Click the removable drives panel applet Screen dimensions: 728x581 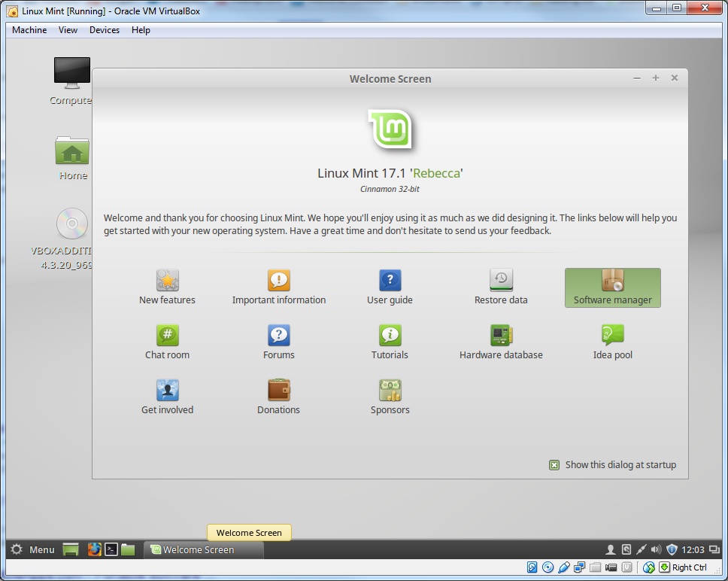626,550
